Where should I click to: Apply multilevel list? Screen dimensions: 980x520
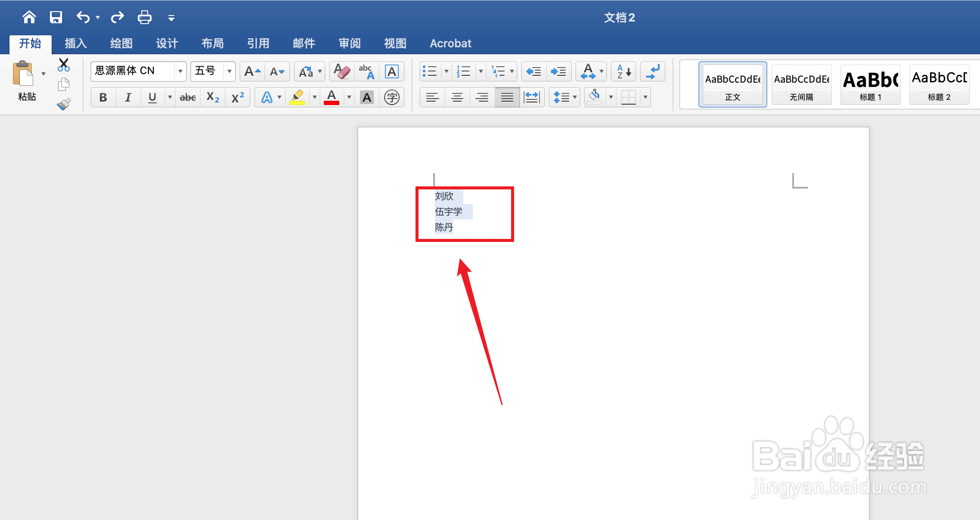[x=498, y=71]
